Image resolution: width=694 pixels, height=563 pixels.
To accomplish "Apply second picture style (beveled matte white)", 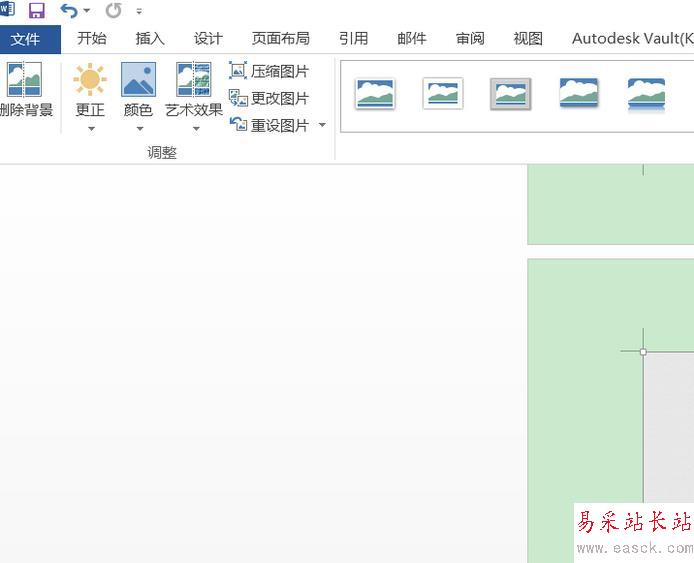I will coord(443,94).
